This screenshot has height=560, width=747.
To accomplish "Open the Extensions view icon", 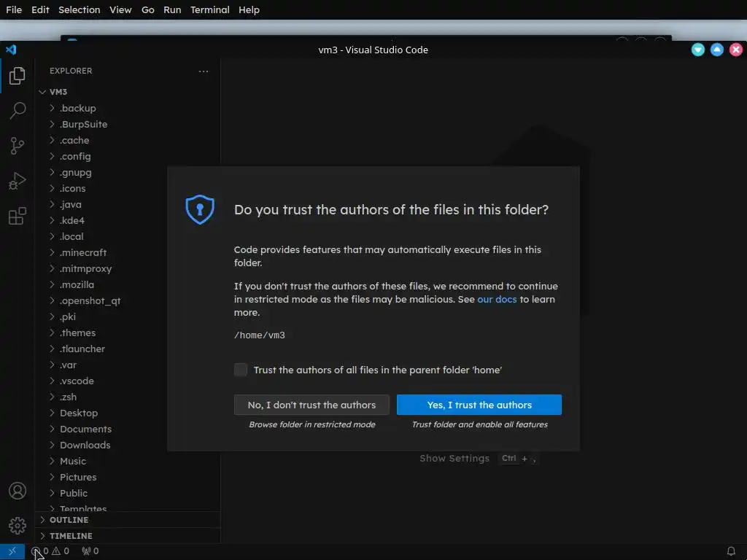I will (18, 216).
